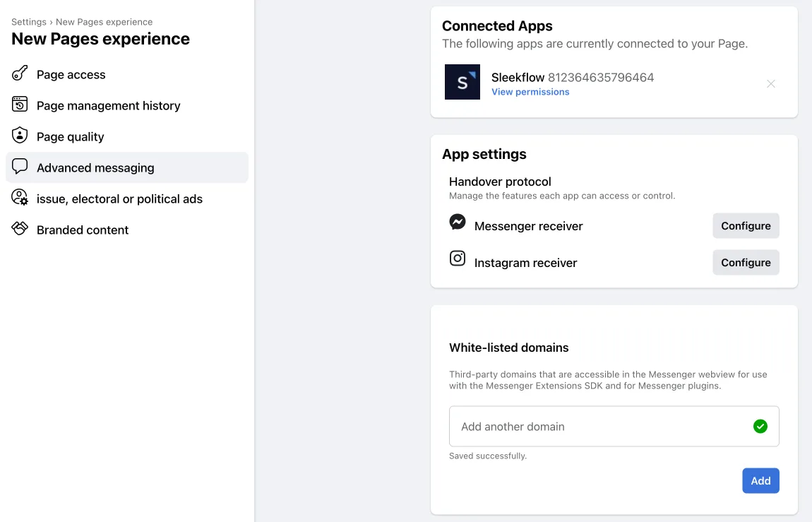Click the Messenger receiver label
Viewport: 812px width, 522px height.
(528, 226)
